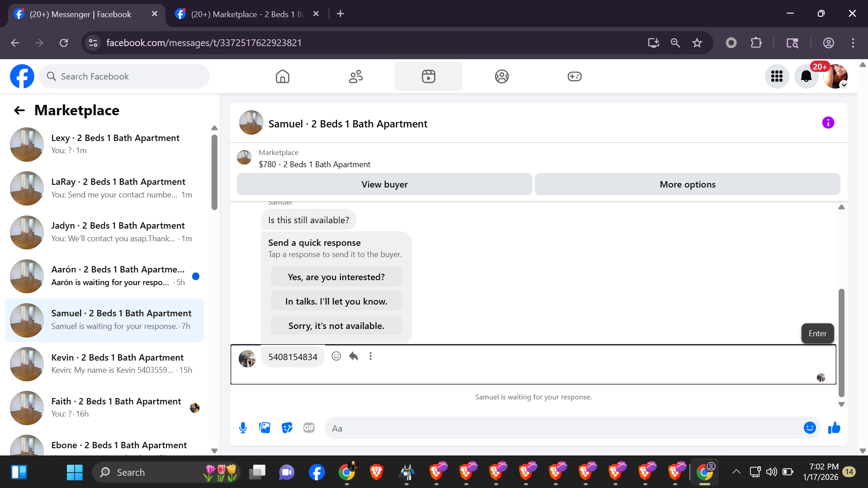Viewport: 868px width, 488px height.
Task: Send a thumbs-up like
Action: pos(834,428)
